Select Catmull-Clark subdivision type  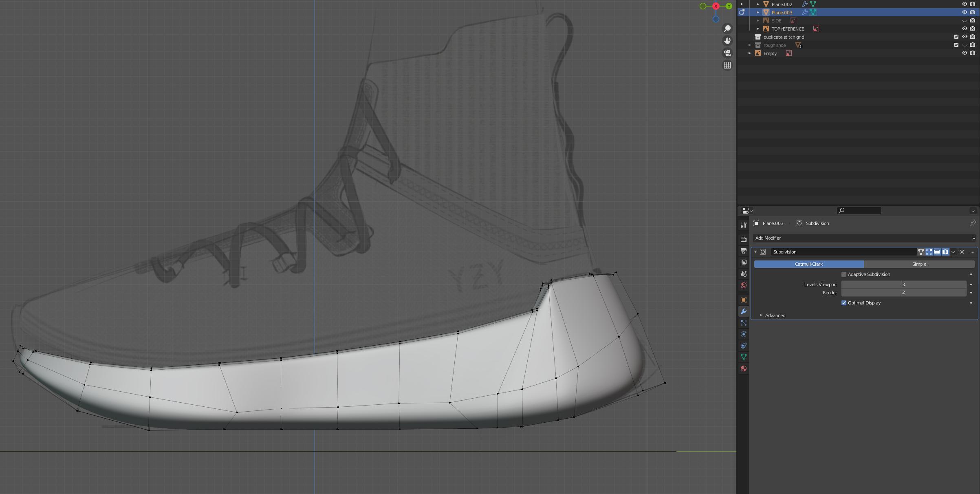click(x=808, y=264)
